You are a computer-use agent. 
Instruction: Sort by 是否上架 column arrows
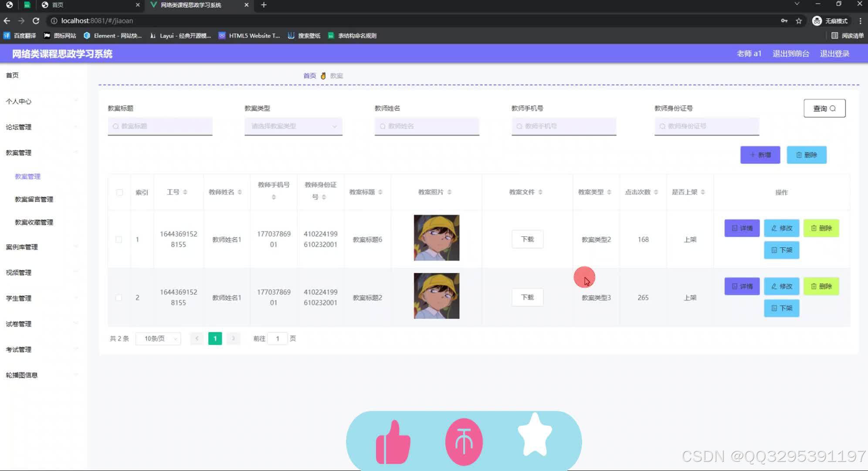(x=703, y=192)
